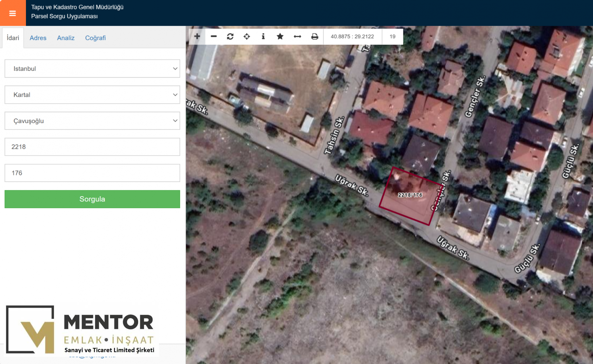Expand the Kartal district dropdown
Screen dimensions: 593x364
(x=92, y=95)
